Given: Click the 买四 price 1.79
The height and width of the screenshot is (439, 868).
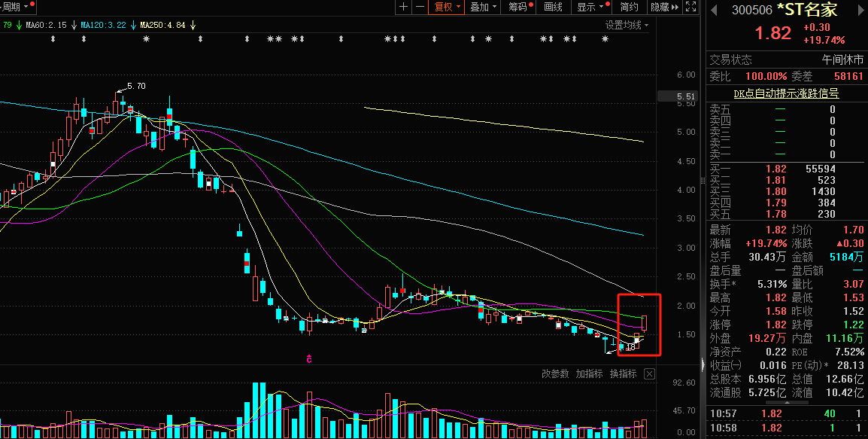Looking at the screenshot, I should (x=776, y=203).
